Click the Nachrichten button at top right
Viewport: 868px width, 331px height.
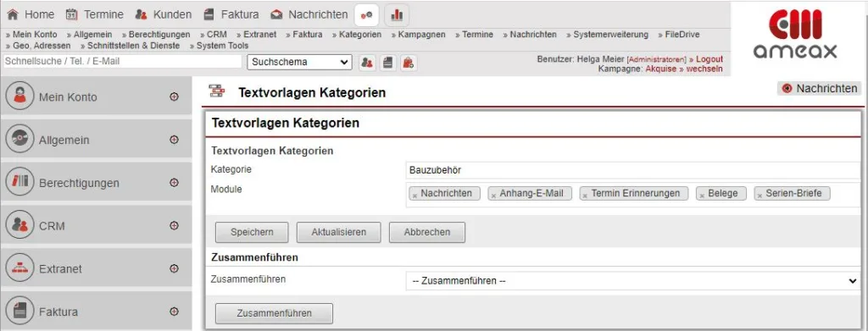[820, 88]
